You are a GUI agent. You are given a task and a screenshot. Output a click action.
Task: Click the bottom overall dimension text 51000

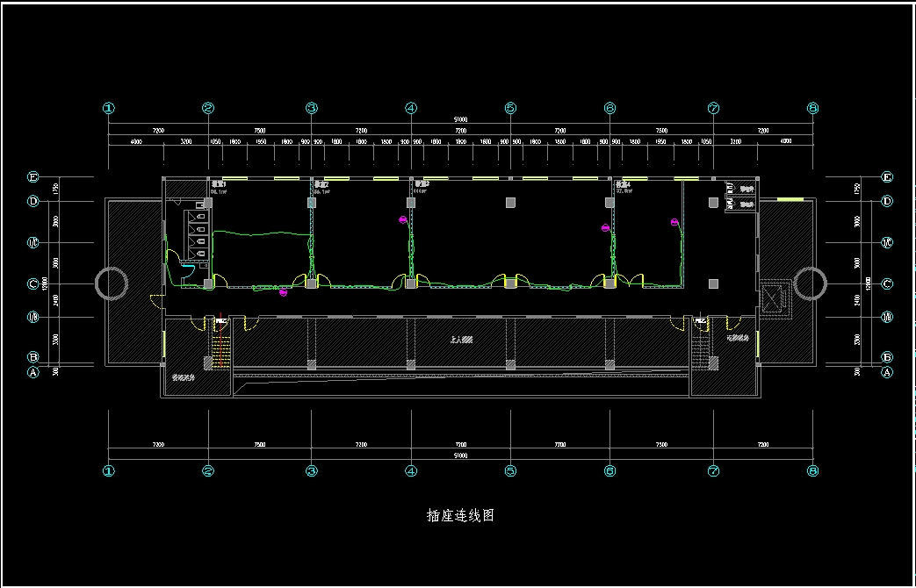point(459,455)
